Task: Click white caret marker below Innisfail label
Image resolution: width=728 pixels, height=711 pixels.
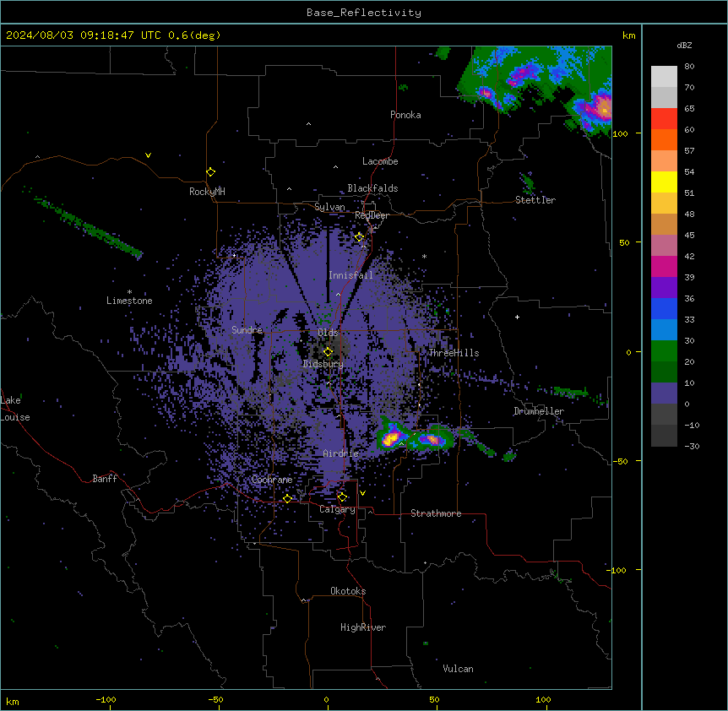Action: tap(338, 294)
